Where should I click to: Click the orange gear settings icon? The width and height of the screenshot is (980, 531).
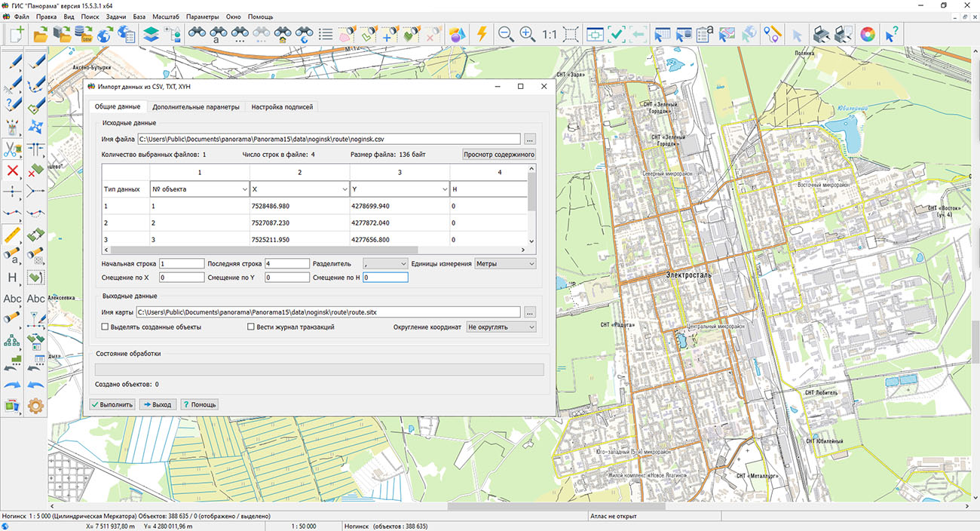pyautogui.click(x=35, y=406)
